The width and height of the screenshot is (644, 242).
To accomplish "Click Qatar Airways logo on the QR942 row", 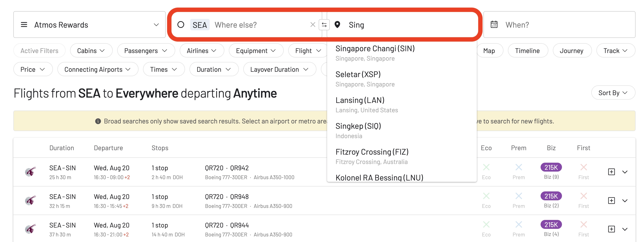I will (x=30, y=172).
